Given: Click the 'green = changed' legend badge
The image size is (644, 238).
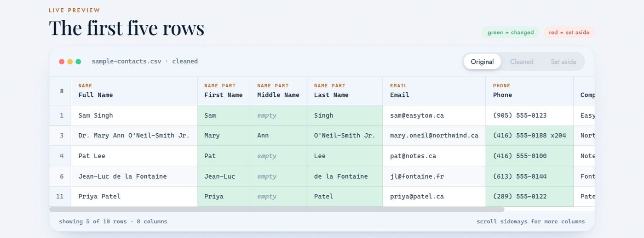Looking at the screenshot, I should point(511,32).
